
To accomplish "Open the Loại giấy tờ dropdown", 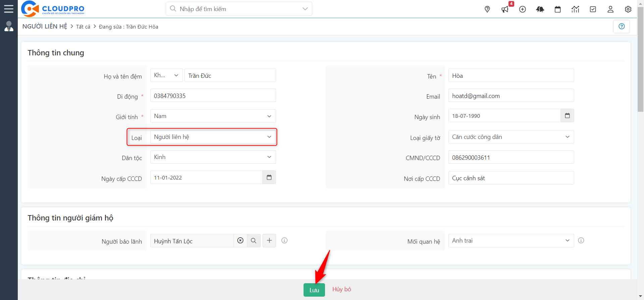I will click(x=511, y=137).
